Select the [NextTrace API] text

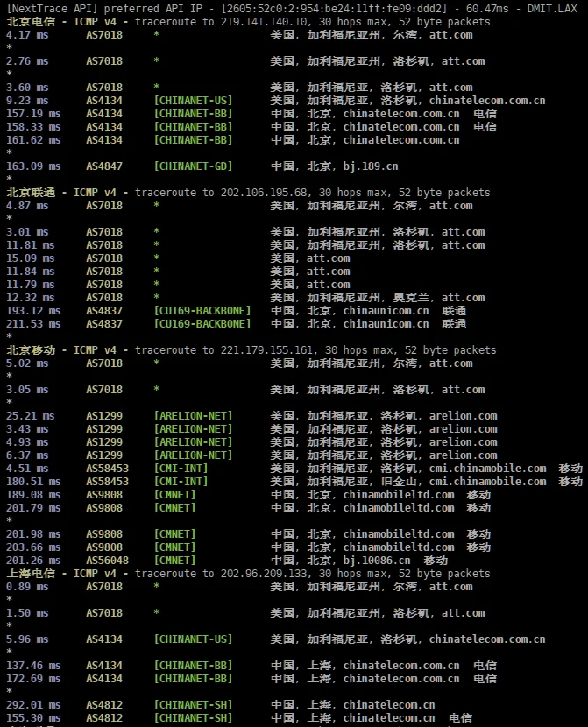point(52,9)
